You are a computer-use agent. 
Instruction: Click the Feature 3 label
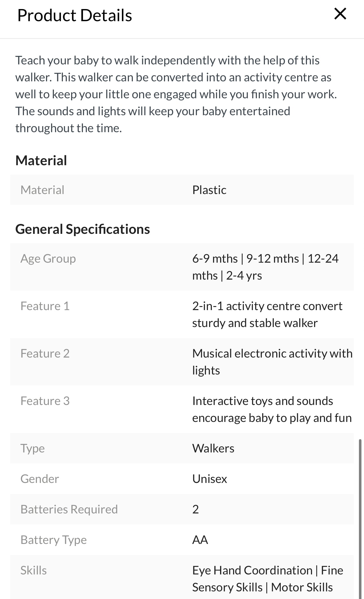pyautogui.click(x=45, y=401)
